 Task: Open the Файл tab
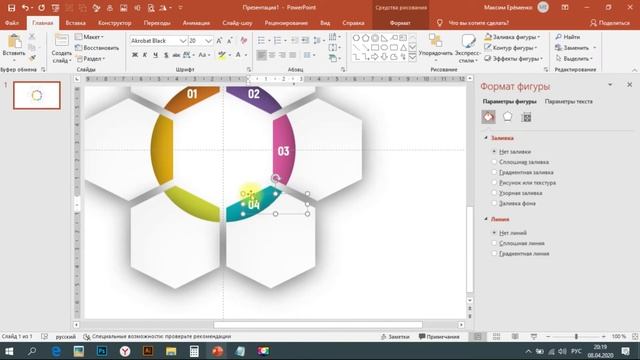11,23
